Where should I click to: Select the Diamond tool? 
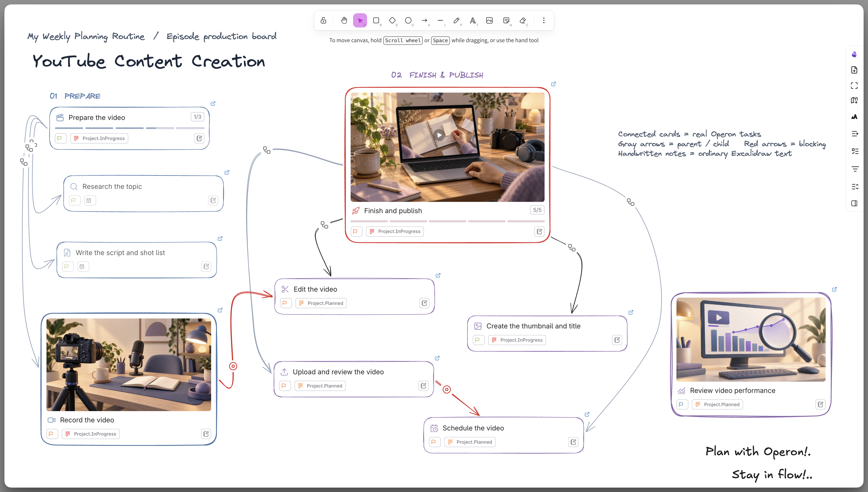pos(392,21)
